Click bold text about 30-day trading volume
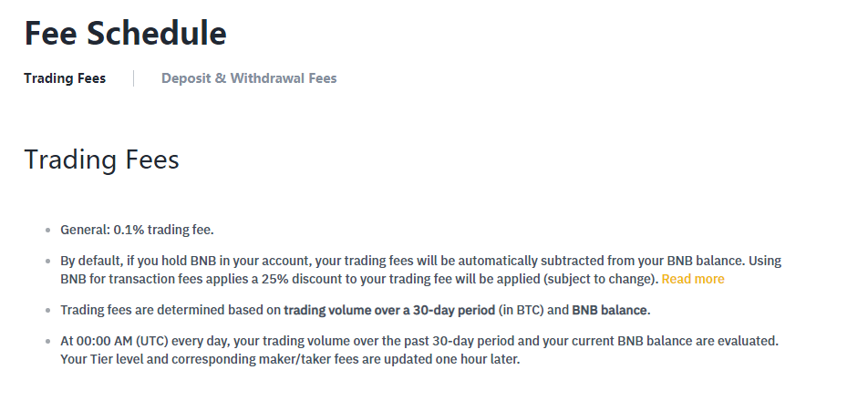The width and height of the screenshot is (868, 401). pos(389,310)
